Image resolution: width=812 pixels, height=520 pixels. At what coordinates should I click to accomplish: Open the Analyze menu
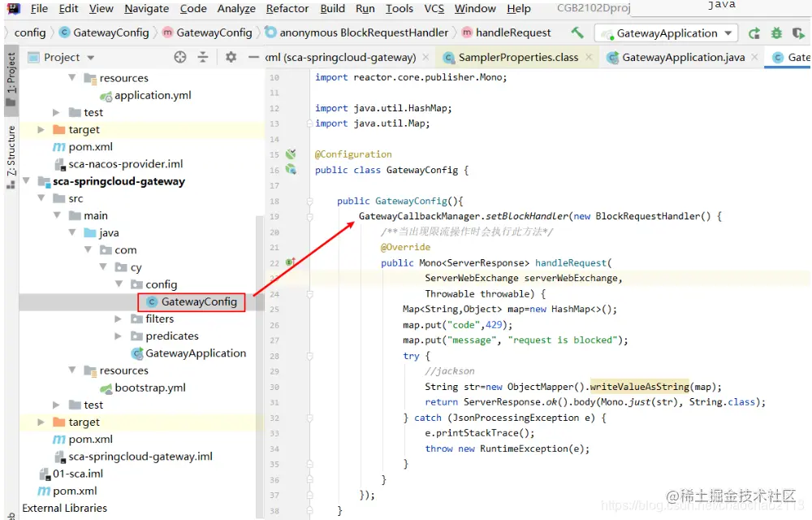tap(236, 8)
